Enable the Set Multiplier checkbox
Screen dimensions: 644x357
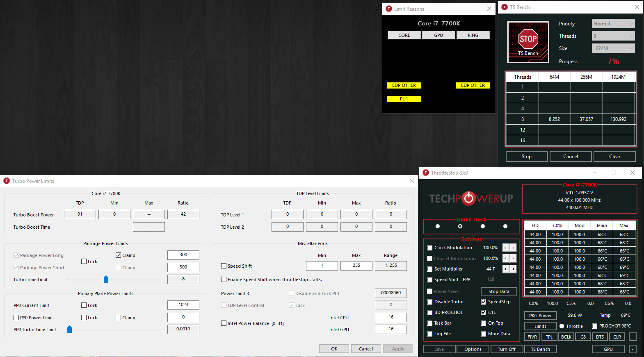pos(430,269)
